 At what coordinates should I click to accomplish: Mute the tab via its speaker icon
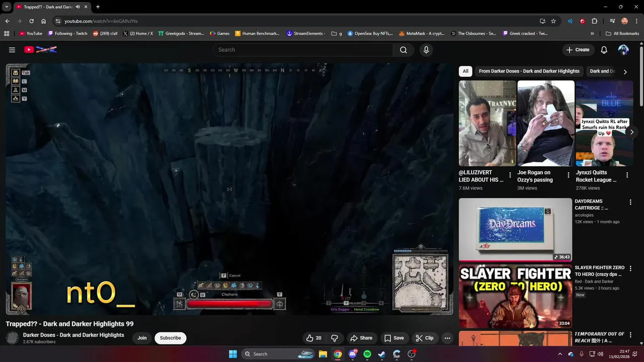point(77,7)
